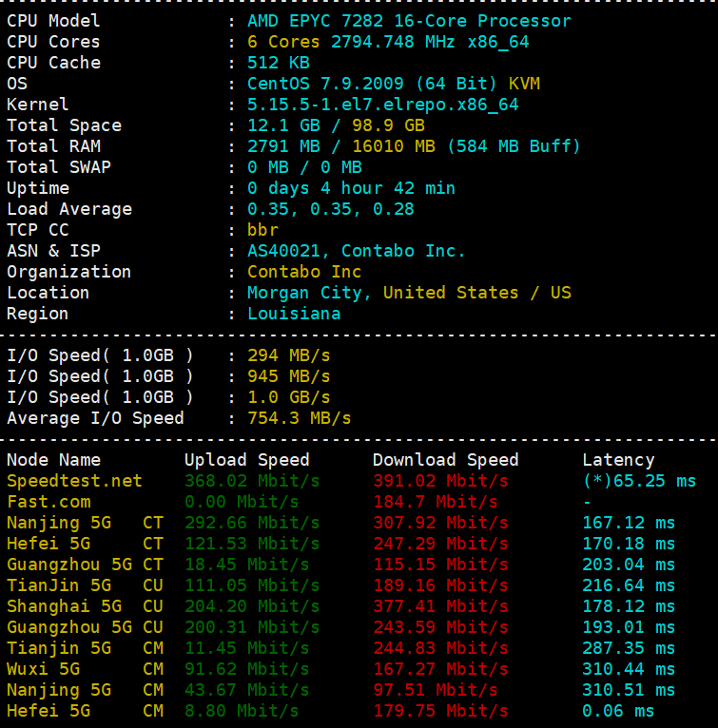Click the TianJin 5G CU node name
This screenshot has height=728, width=718.
(85, 585)
